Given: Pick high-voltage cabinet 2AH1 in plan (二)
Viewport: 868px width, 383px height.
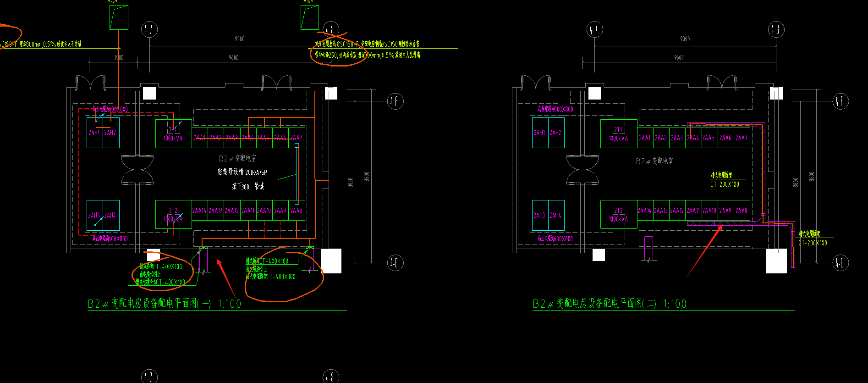Looking at the screenshot, I should click(x=539, y=133).
